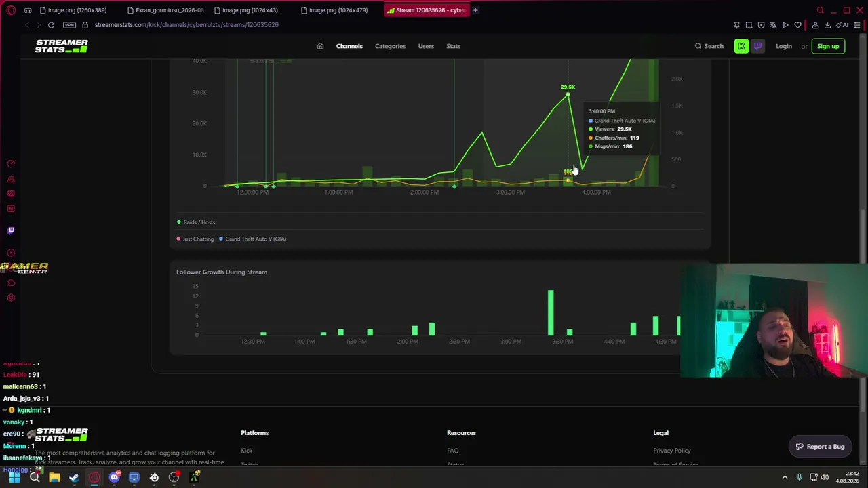Click the Report a Bug button
Viewport: 868px width, 488px height.
tap(820, 447)
